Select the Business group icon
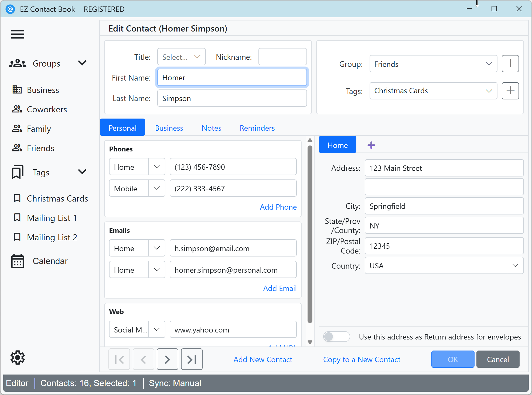This screenshot has height=395, width=532. tap(17, 90)
